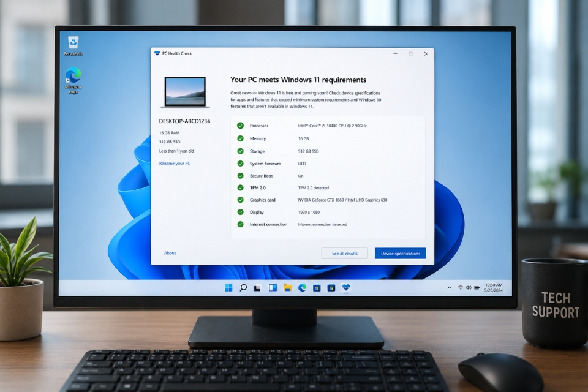Check the battery tray icon
Screen dimensions: 588x392
(x=477, y=288)
